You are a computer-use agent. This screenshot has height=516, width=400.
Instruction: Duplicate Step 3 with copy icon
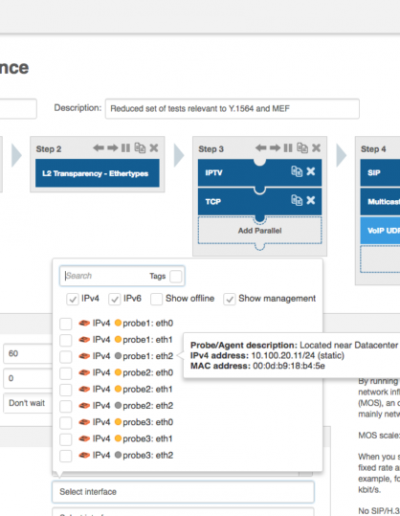click(302, 148)
